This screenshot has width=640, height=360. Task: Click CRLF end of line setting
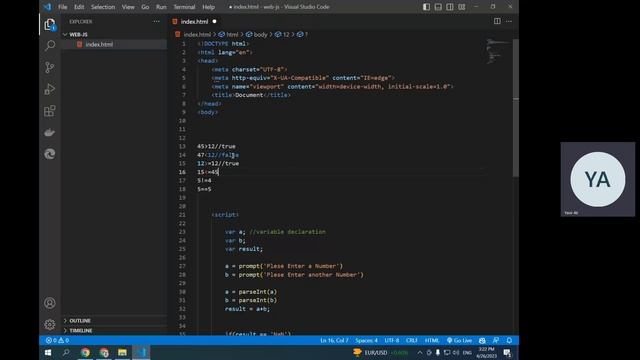tap(411, 340)
